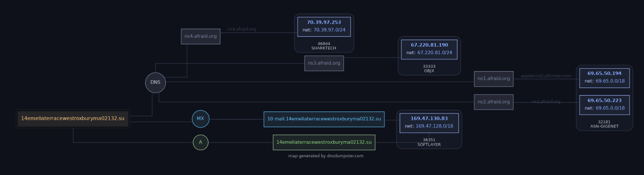Open IP address 67.220.81.190
Image resolution: width=644 pixels, height=175 pixels.
point(429,45)
